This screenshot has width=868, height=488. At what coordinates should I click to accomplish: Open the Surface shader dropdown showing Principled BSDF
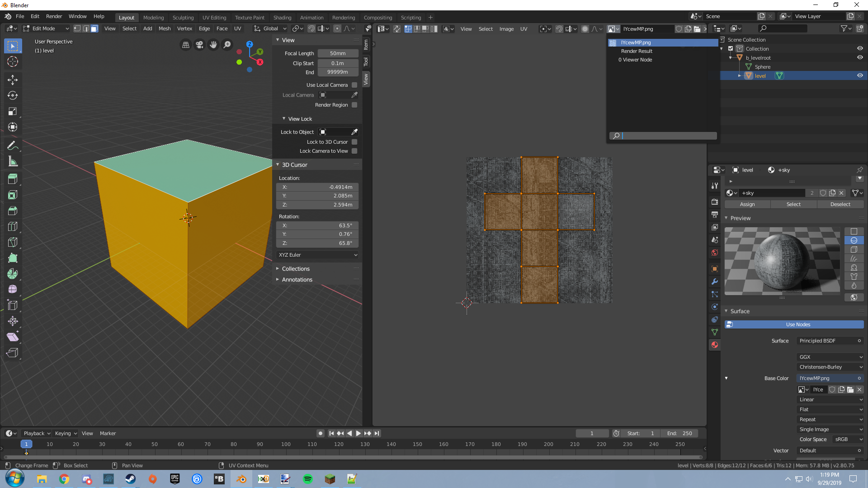[830, 341]
